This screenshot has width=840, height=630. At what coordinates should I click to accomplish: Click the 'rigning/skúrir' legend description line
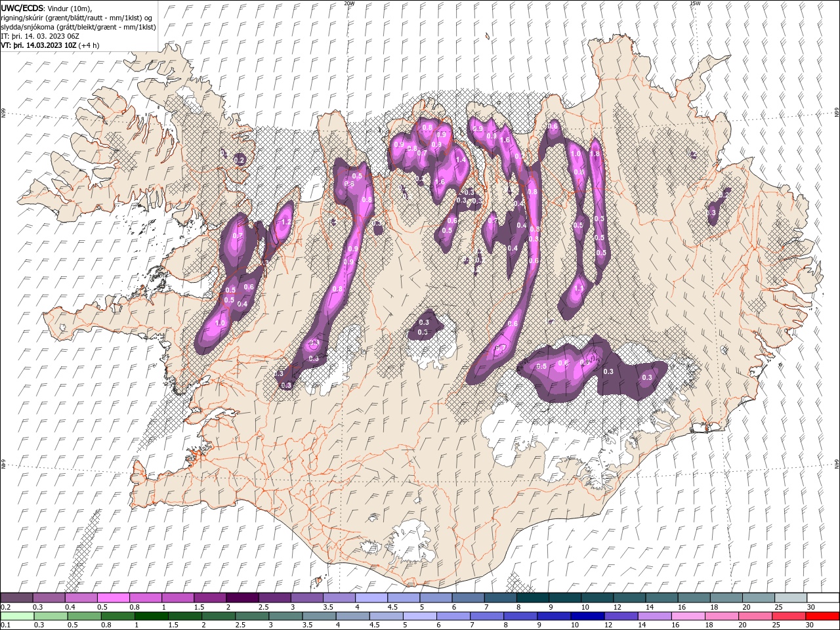point(77,18)
